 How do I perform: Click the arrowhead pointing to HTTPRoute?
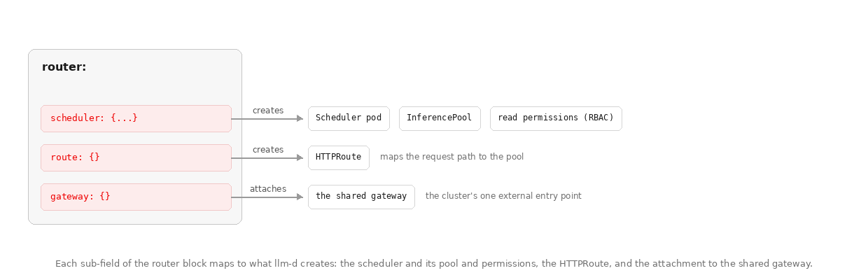click(x=300, y=158)
